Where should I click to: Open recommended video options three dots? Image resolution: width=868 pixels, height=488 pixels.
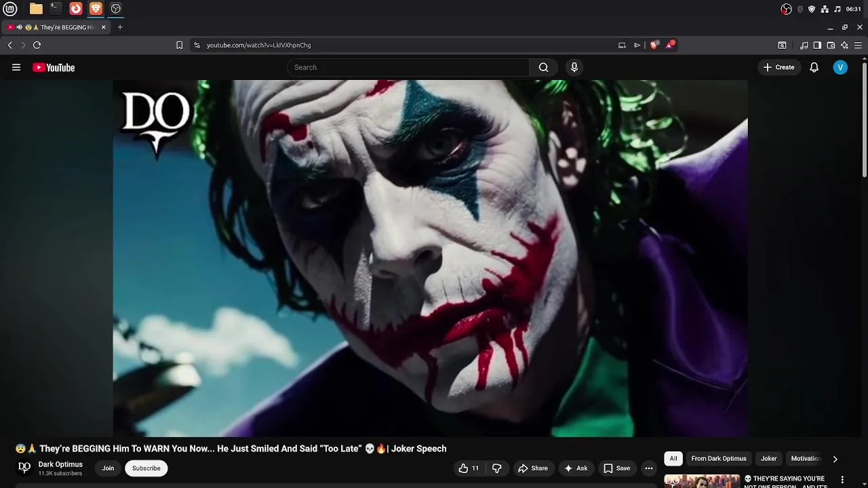point(842,480)
